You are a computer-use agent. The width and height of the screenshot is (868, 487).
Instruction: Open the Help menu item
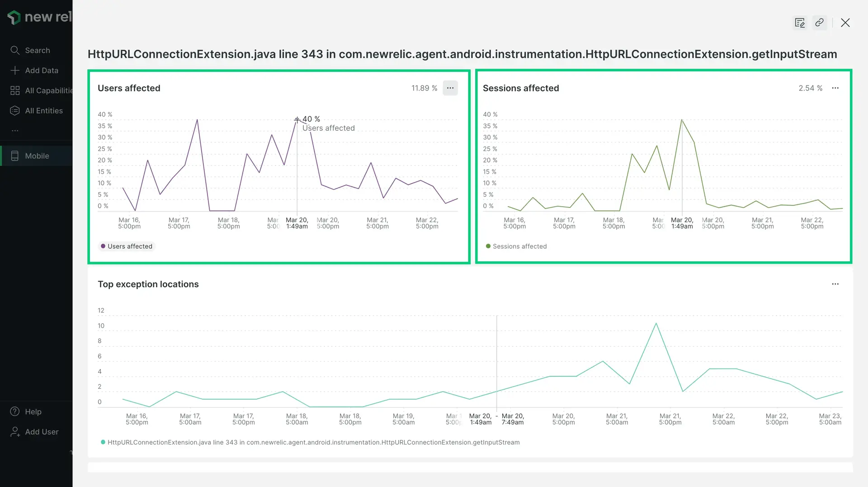[33, 411]
